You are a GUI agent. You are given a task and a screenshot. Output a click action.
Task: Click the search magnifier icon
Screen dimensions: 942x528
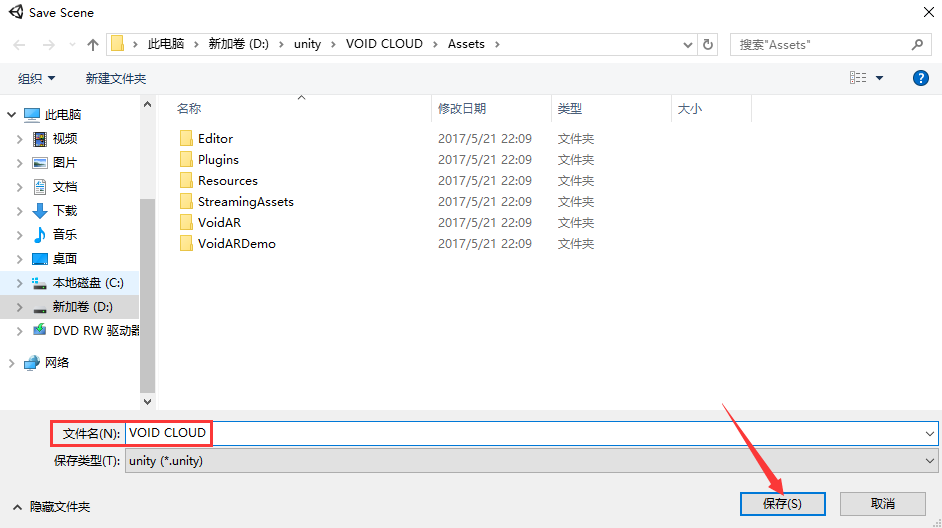tap(917, 44)
